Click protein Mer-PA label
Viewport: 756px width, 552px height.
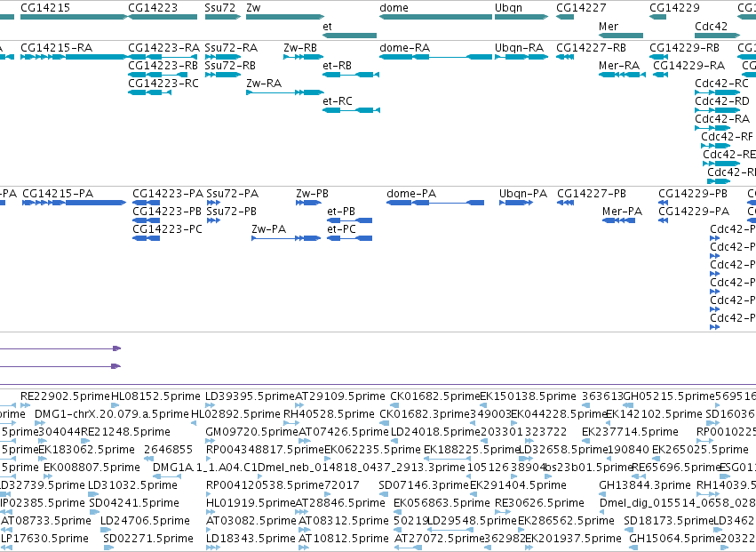point(623,212)
